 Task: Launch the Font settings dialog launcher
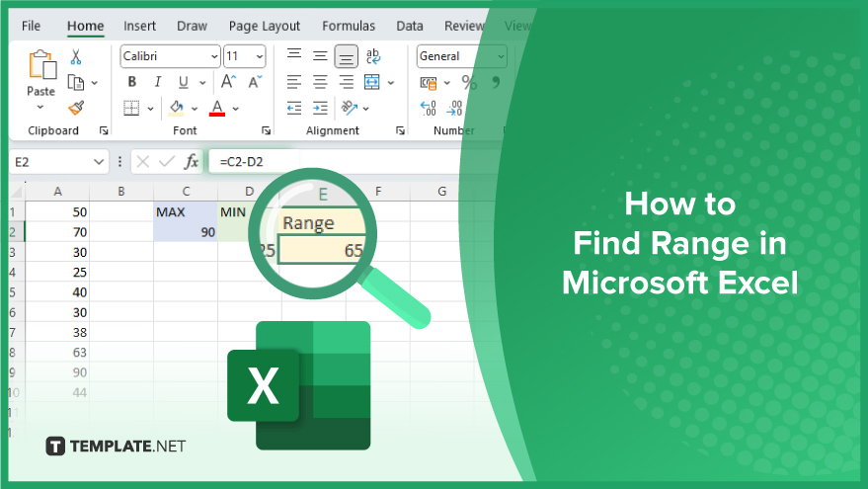[x=266, y=130]
